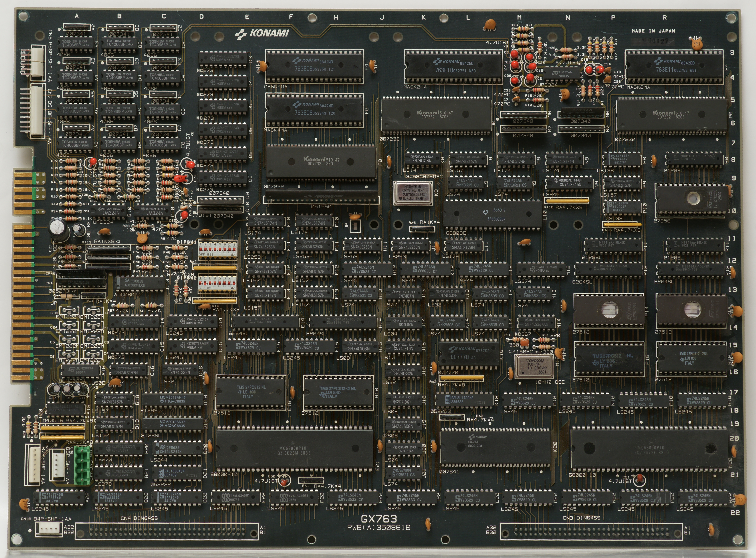Viewport: 756px width, 558px height.
Task: Click the 3.579545 MHz crystal oscillator can
Action: click(413, 193)
